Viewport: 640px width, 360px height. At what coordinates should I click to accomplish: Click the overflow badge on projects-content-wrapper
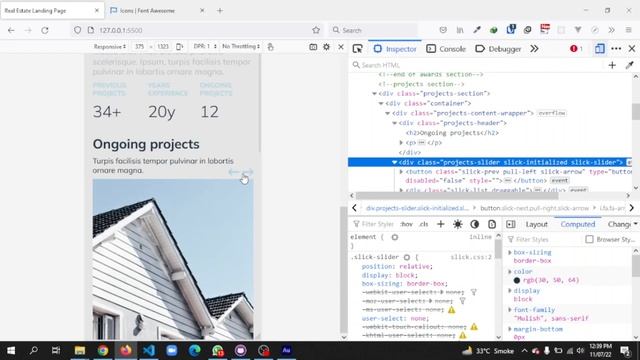pyautogui.click(x=552, y=113)
